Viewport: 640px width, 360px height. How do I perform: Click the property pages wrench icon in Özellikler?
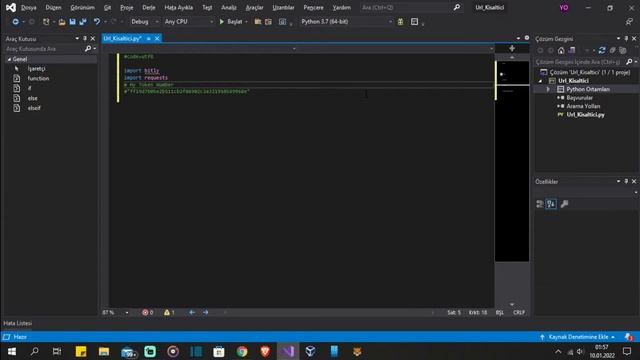tap(564, 204)
